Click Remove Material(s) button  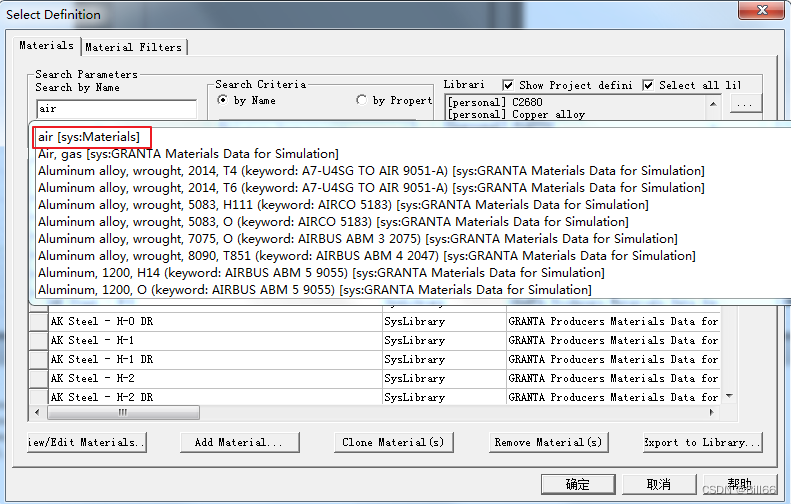tap(548, 442)
